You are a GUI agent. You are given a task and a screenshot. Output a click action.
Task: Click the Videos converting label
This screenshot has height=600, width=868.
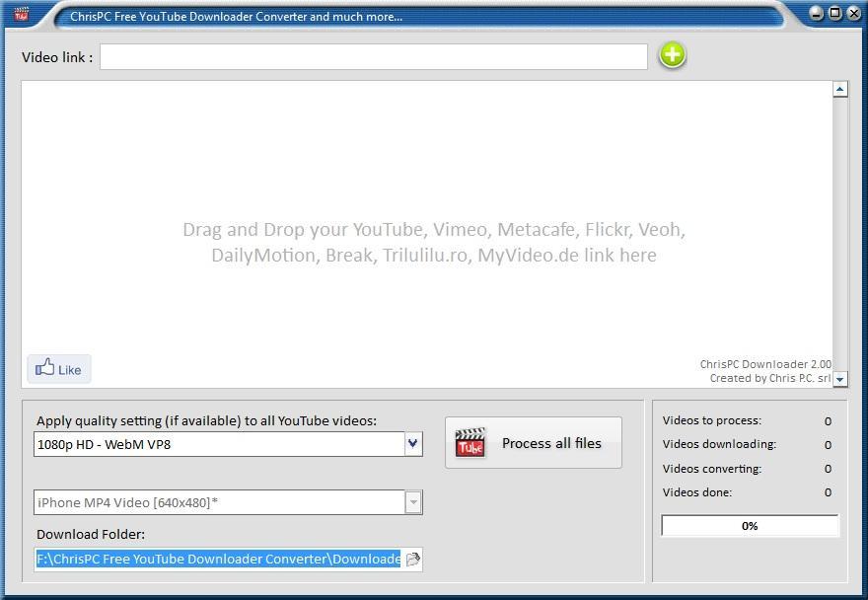[712, 469]
